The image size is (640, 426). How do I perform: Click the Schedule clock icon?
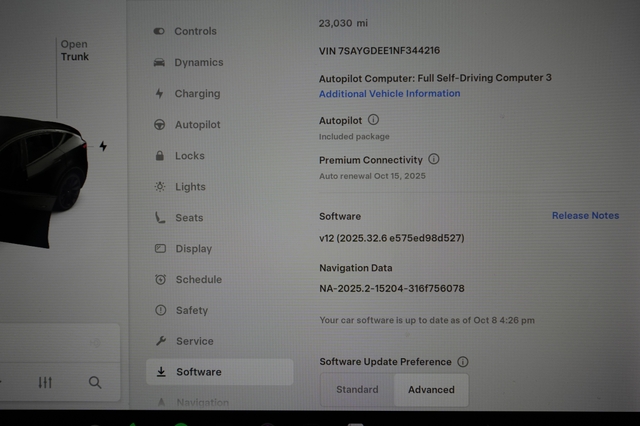pos(160,280)
